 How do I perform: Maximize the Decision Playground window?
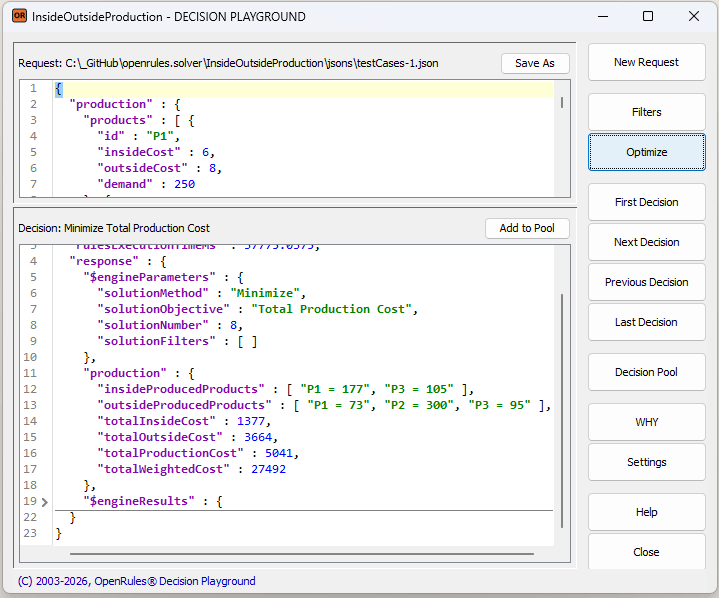[648, 17]
